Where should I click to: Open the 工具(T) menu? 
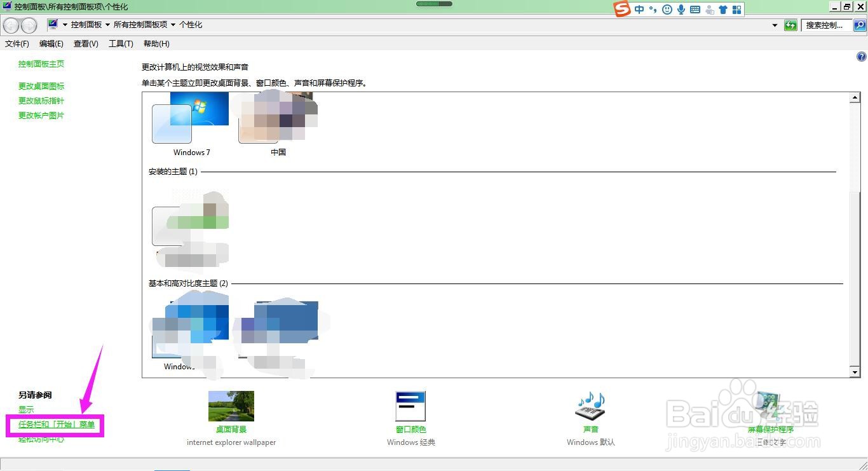(121, 44)
